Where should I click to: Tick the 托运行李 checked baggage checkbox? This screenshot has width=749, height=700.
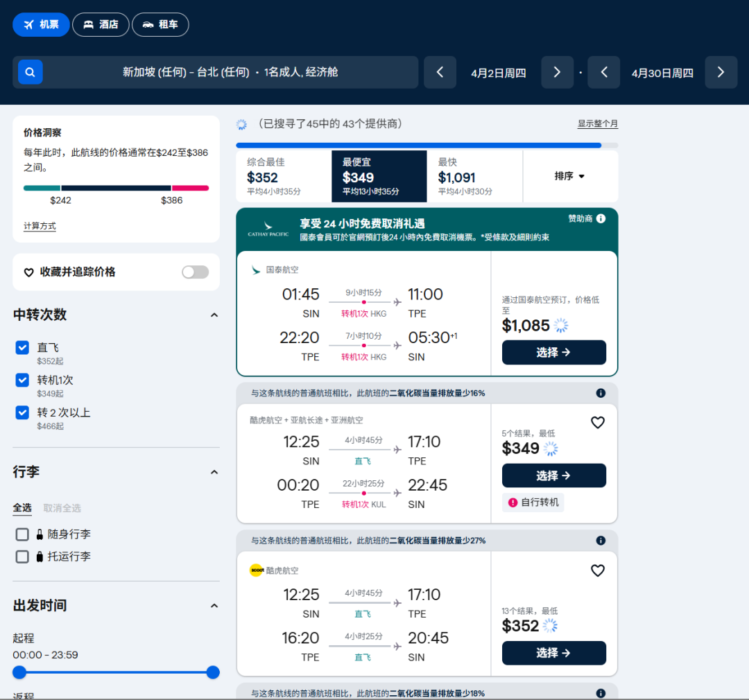click(x=22, y=557)
